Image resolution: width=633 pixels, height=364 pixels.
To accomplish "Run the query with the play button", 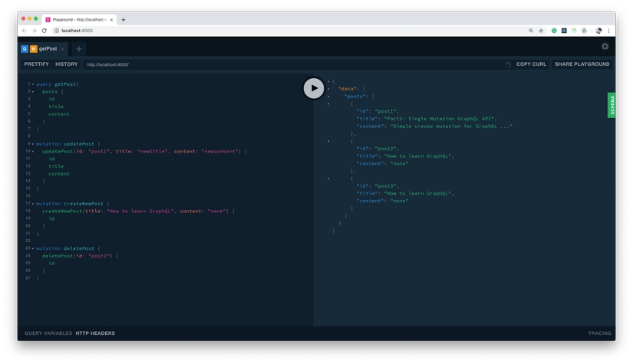I will [x=313, y=88].
